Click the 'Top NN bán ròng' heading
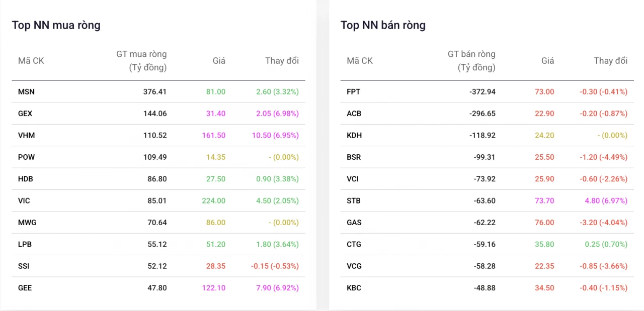This screenshot has height=311, width=644. 383,25
